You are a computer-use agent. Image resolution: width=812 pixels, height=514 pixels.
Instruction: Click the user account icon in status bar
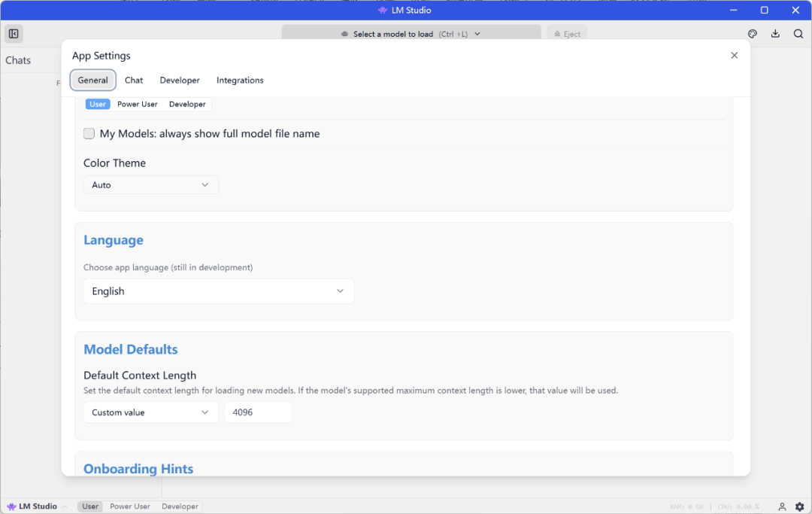click(782, 506)
